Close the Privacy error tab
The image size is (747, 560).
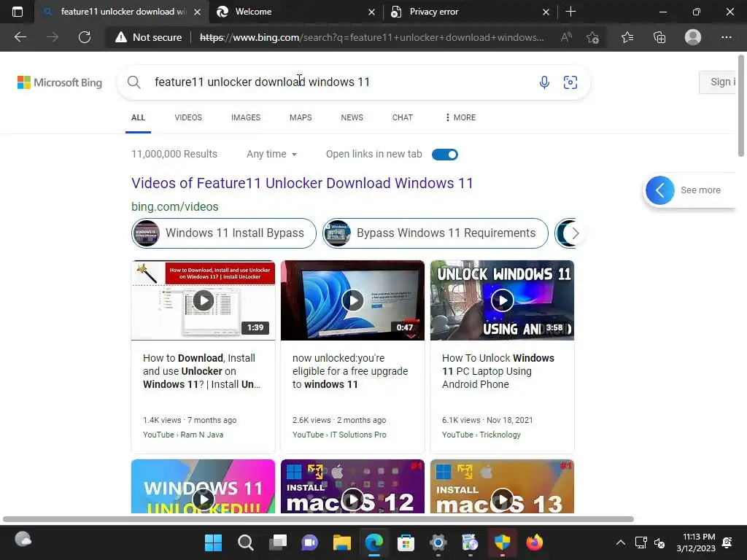click(x=546, y=12)
